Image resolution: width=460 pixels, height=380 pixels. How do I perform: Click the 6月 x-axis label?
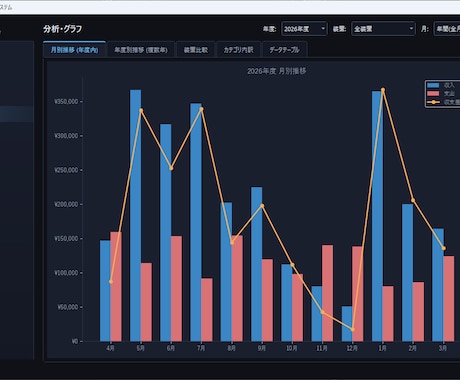pyautogui.click(x=171, y=348)
